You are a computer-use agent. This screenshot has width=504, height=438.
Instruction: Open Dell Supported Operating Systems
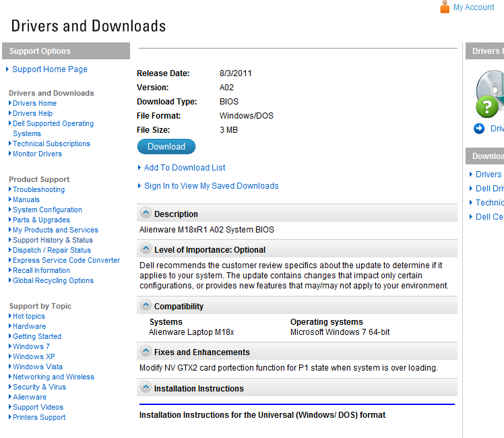(x=53, y=128)
